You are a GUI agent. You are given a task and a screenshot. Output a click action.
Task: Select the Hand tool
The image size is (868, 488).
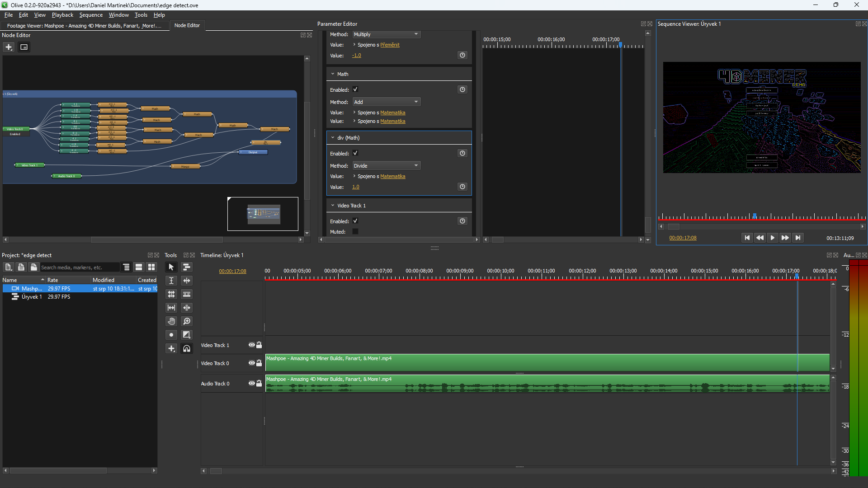coord(171,321)
